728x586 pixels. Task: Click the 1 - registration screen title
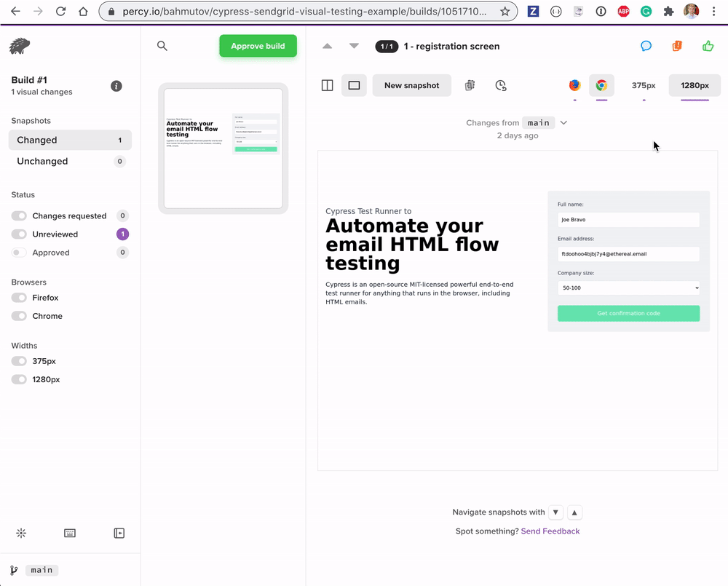pos(452,46)
